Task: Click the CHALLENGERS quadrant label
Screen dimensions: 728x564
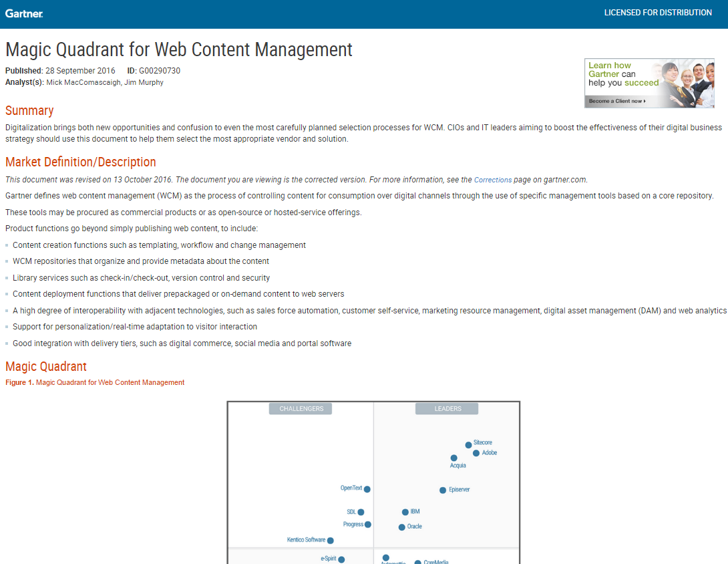Action: (301, 409)
